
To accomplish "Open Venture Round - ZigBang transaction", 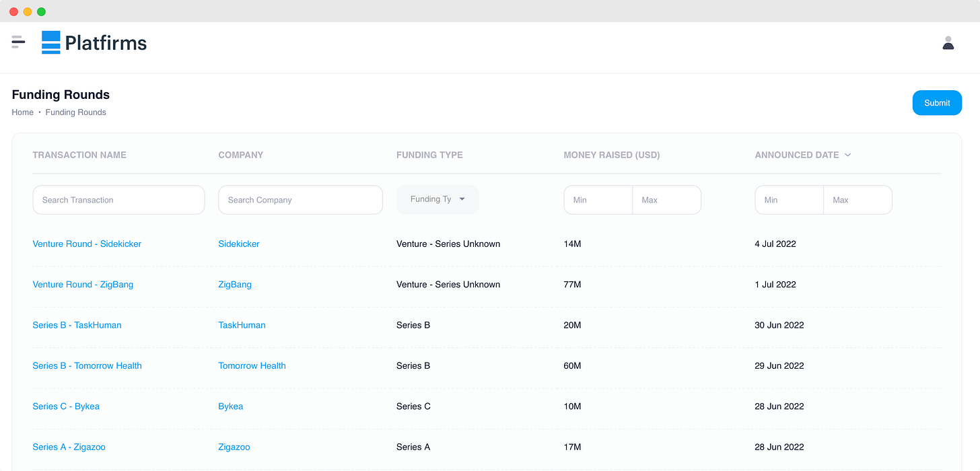I will click(83, 285).
